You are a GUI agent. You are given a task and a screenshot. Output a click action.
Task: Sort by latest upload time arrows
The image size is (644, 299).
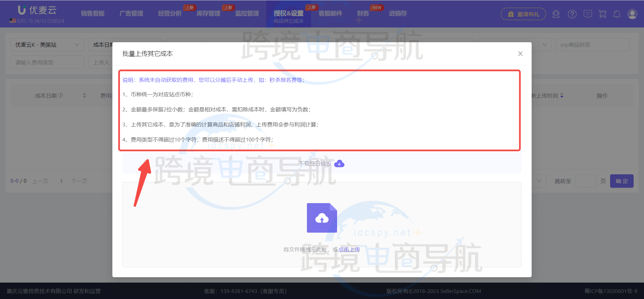(562, 96)
